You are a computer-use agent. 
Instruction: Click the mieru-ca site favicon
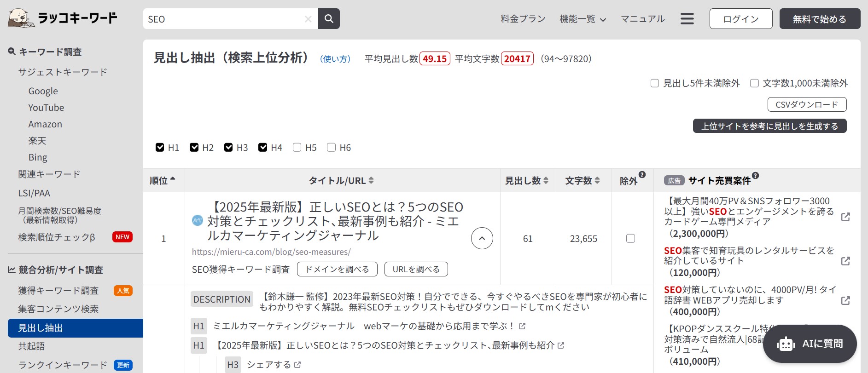pos(197,220)
